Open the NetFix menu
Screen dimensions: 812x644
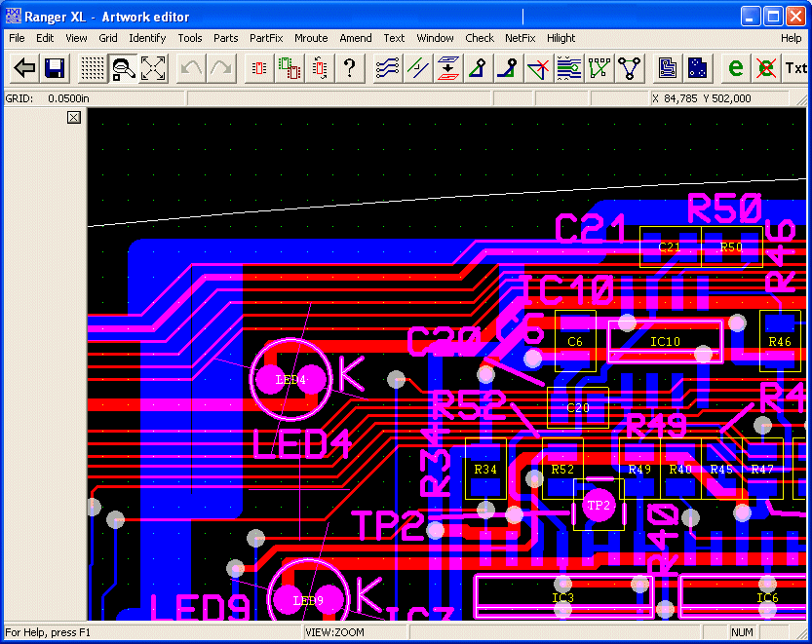pyautogui.click(x=520, y=38)
